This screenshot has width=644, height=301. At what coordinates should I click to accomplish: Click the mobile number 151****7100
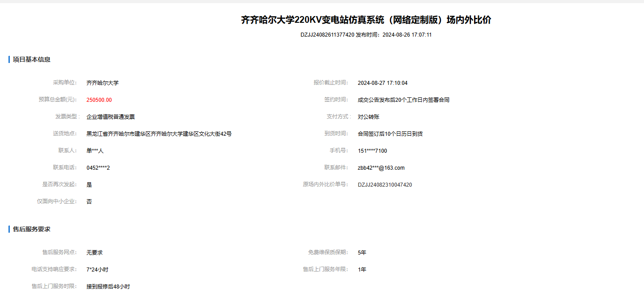pyautogui.click(x=372, y=151)
